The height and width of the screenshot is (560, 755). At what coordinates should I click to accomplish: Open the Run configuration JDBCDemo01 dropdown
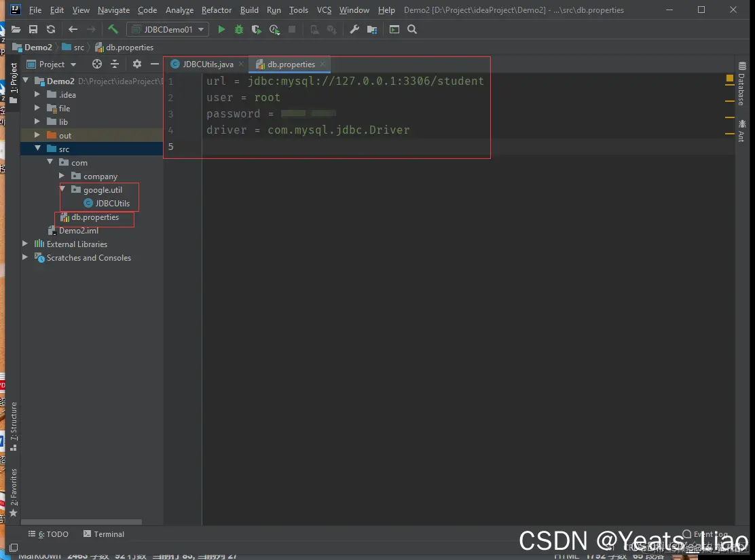click(x=168, y=29)
